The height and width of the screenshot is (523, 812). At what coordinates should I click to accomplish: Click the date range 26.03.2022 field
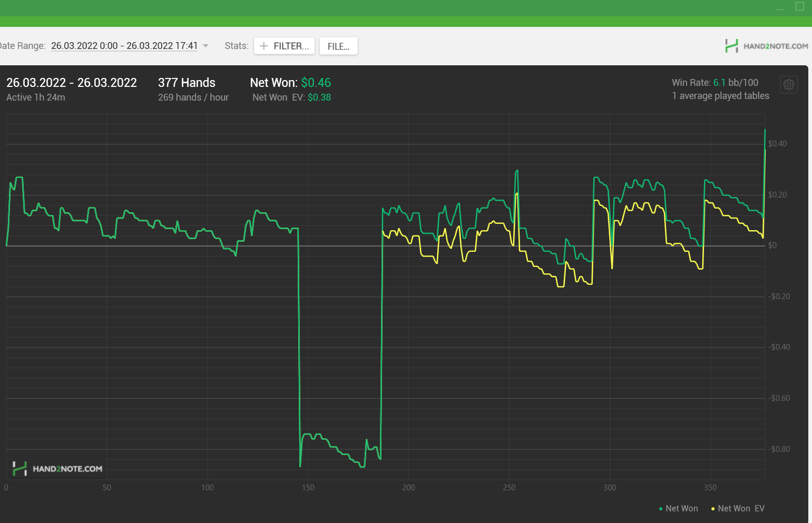(x=124, y=46)
